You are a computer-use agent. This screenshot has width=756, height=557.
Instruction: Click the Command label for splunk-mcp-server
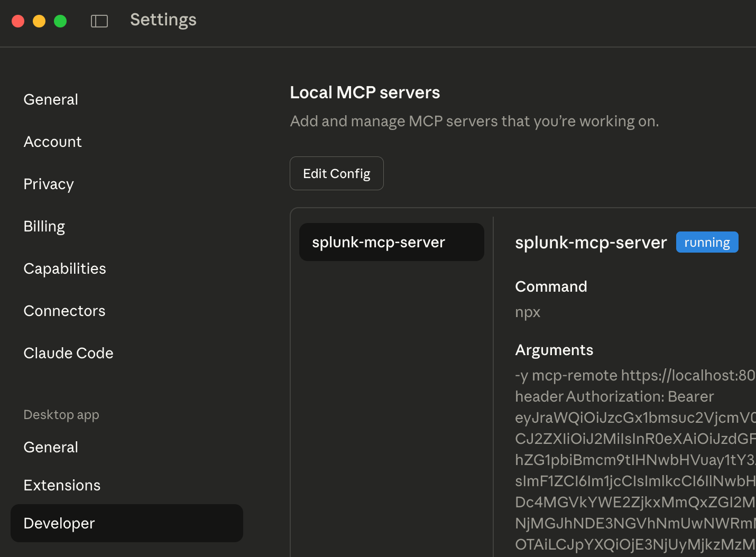551,286
